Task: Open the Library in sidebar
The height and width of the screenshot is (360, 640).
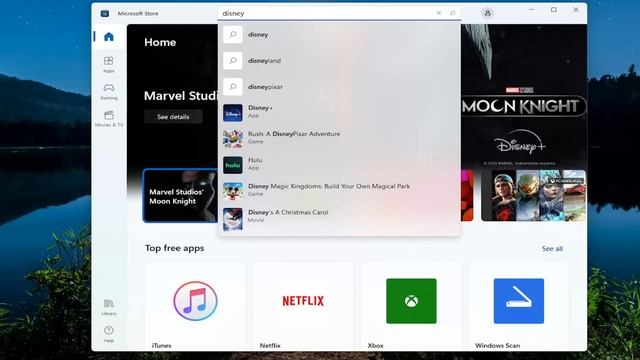Action: (109, 307)
